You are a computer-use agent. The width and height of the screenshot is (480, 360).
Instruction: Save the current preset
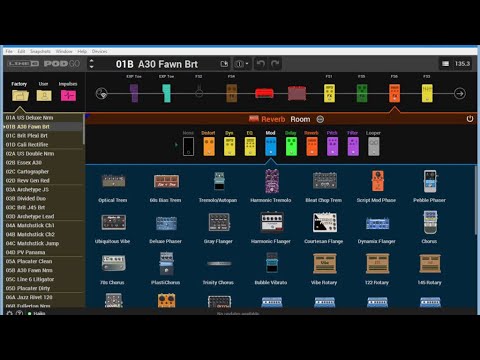click(x=224, y=64)
